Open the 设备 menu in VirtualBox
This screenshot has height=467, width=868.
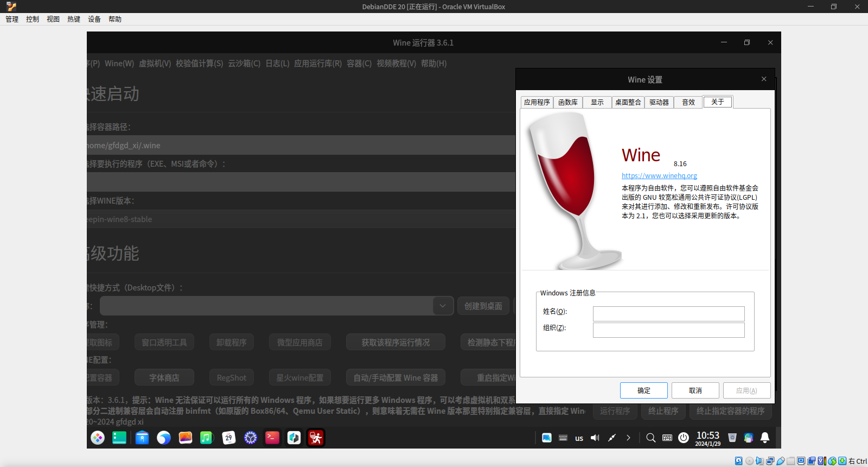tap(94, 19)
